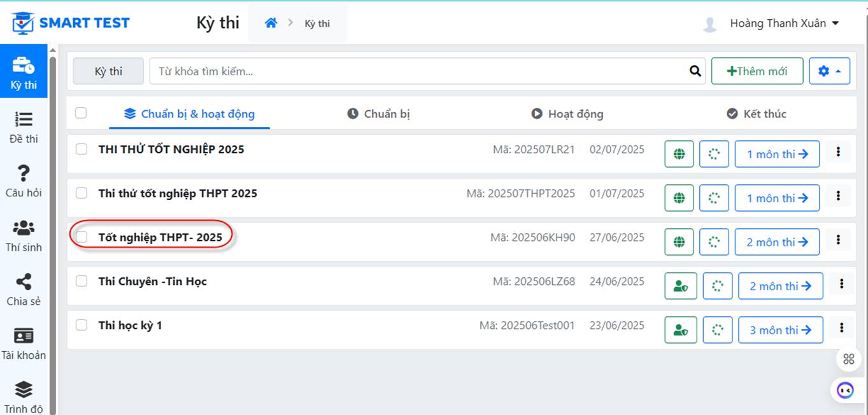Open the Thí sinh sidebar section
Screen dimensions: 868x415
tap(24, 236)
